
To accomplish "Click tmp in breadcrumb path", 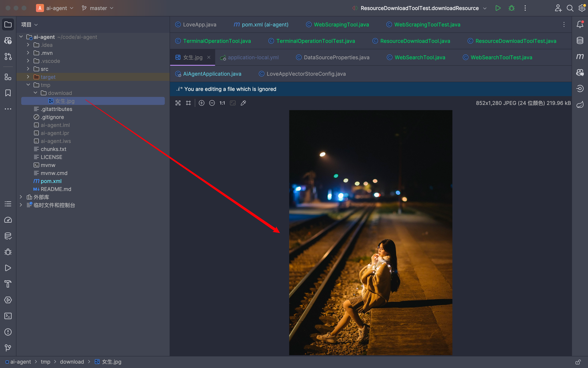I will 45,362.
